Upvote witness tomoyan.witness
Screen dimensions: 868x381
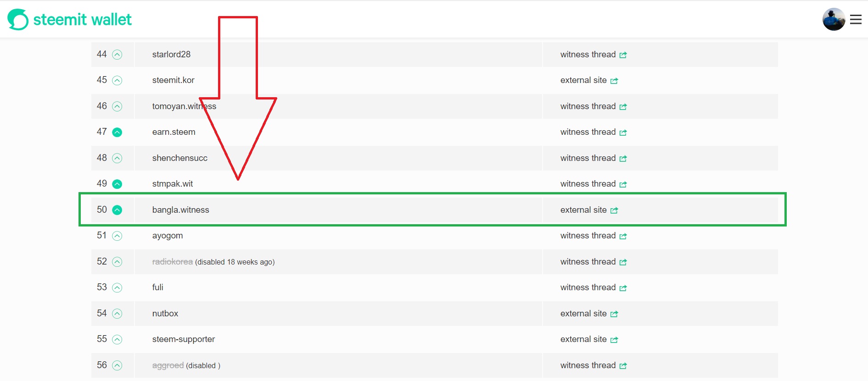(118, 106)
